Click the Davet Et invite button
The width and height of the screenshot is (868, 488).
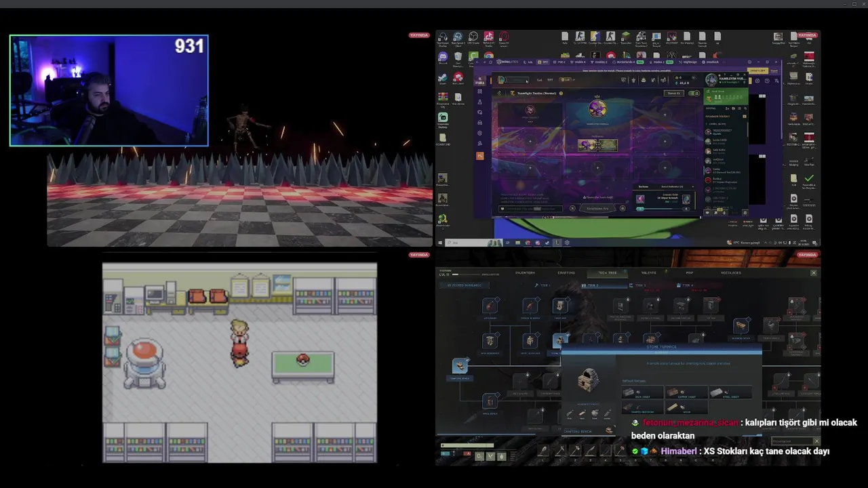[x=674, y=94]
